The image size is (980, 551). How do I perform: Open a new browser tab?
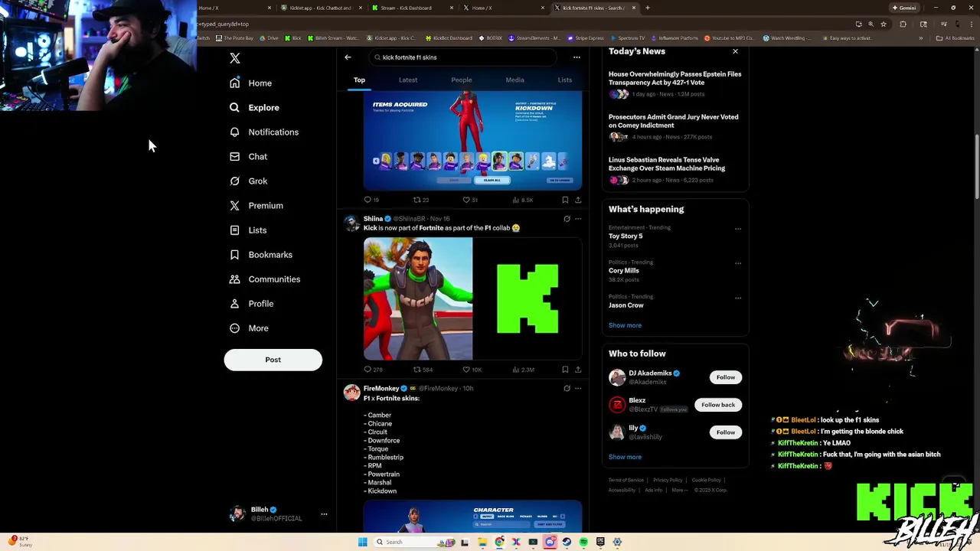648,8
